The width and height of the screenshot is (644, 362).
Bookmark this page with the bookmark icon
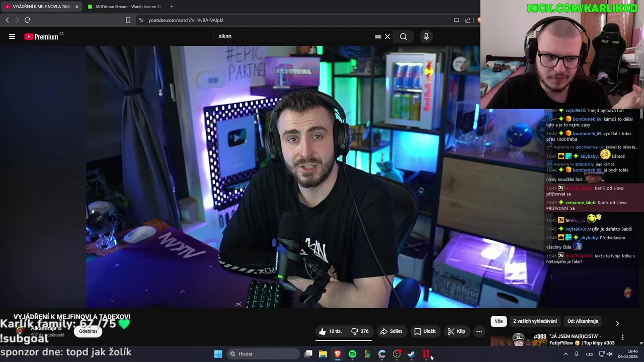[x=128, y=20]
